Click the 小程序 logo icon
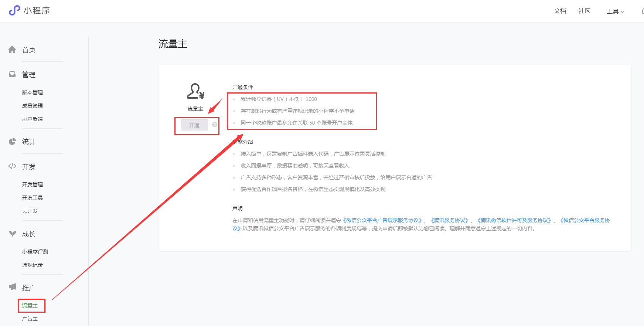 [x=14, y=10]
